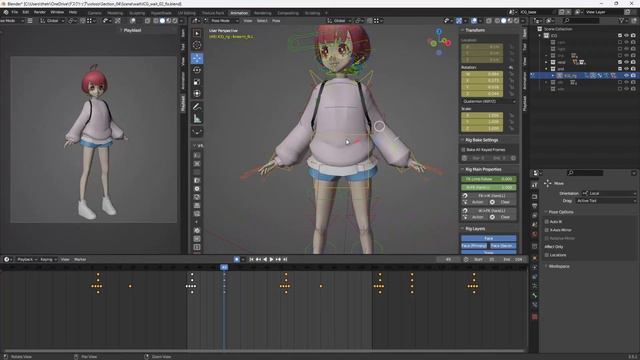640x360 pixels.
Task: Click the Face (Primary) rig layer button
Action: [474, 246]
